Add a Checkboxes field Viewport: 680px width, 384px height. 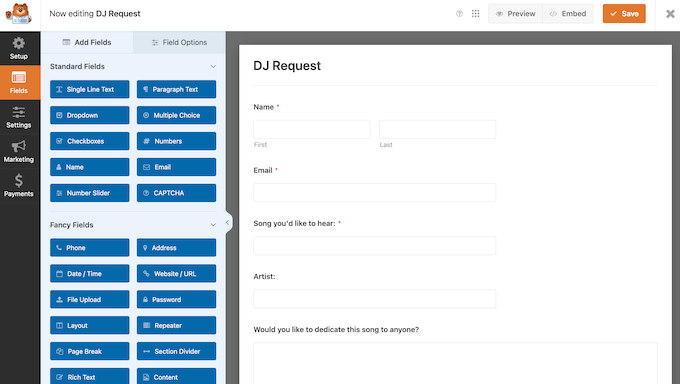(x=89, y=141)
